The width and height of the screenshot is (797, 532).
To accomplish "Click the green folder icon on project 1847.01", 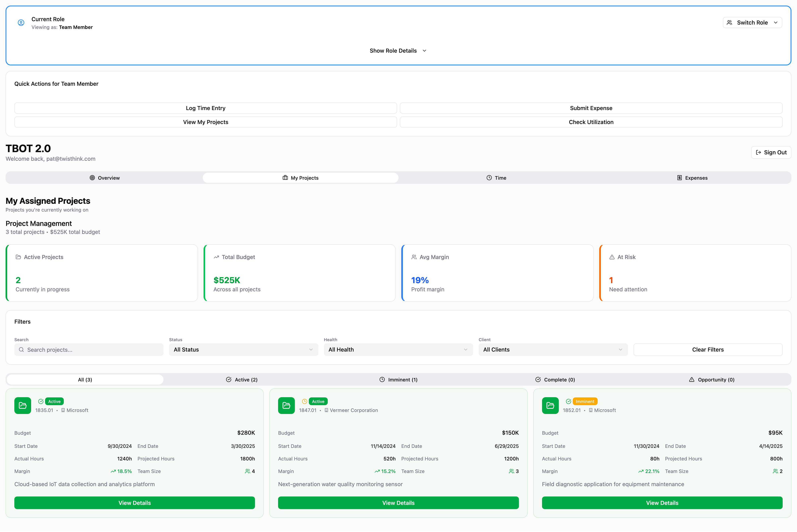I will (x=286, y=405).
